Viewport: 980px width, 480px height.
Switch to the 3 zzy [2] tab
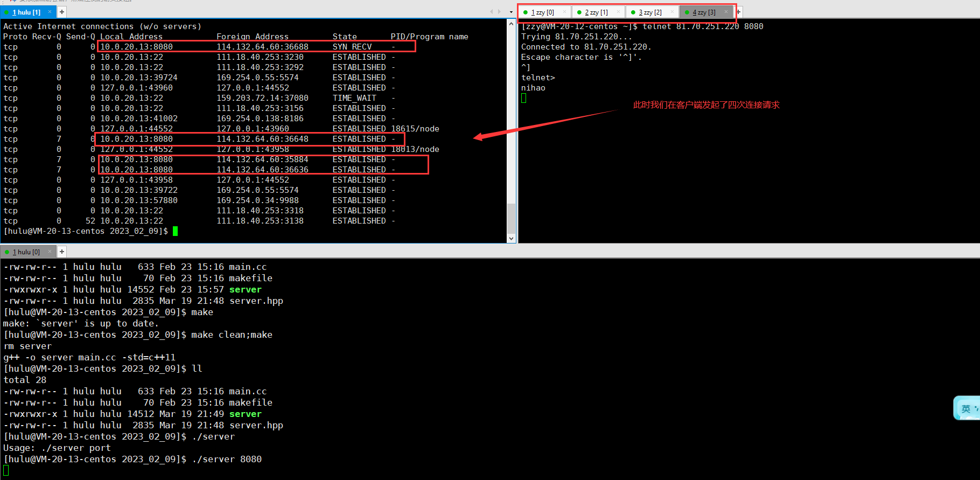coord(652,12)
